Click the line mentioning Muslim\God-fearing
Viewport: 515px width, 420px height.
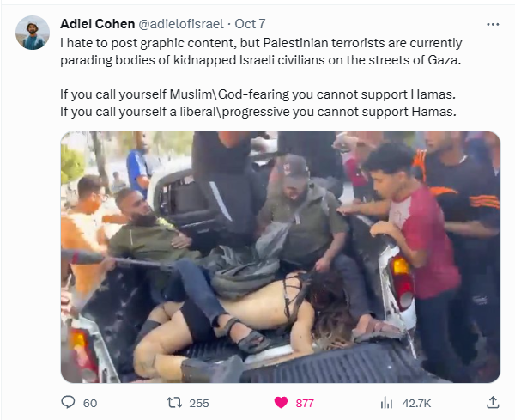tap(257, 94)
